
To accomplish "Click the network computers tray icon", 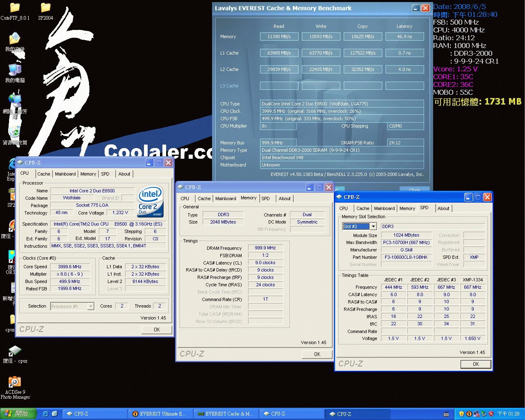I will (x=476, y=414).
